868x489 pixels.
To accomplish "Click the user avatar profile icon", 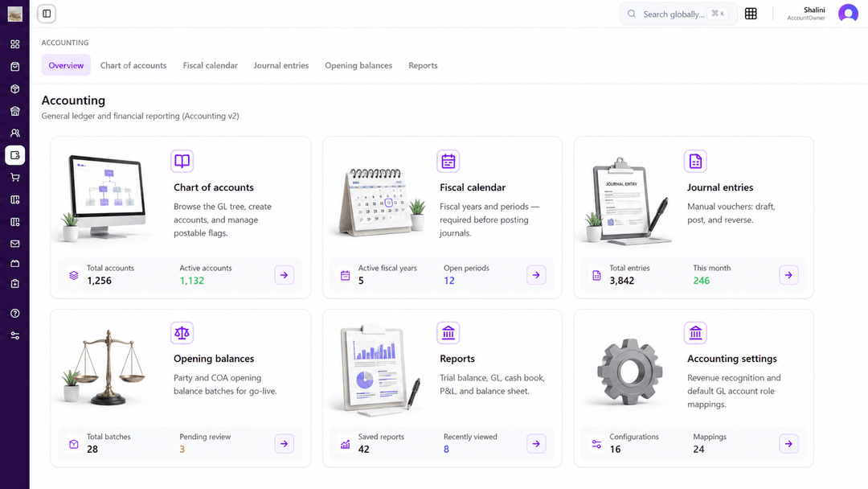I will (848, 14).
